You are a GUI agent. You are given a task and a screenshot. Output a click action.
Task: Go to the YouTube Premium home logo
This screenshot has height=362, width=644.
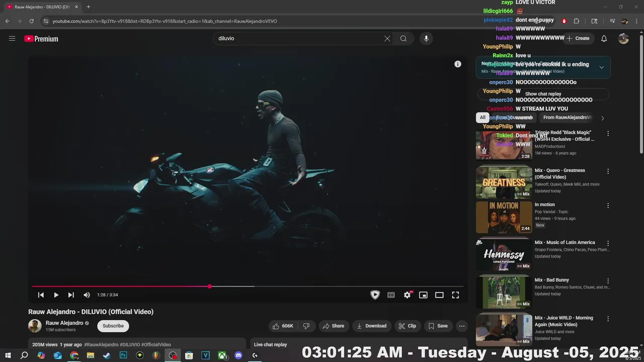(x=41, y=39)
